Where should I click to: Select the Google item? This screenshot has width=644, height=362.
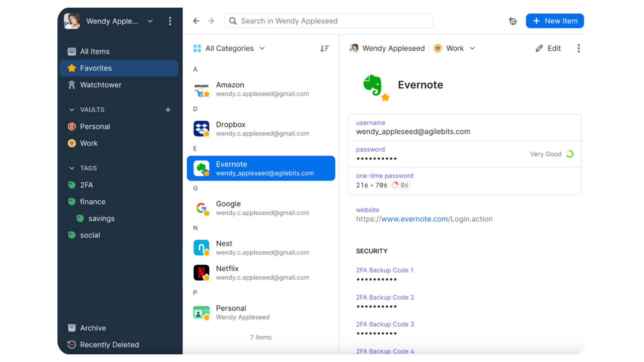(x=261, y=208)
